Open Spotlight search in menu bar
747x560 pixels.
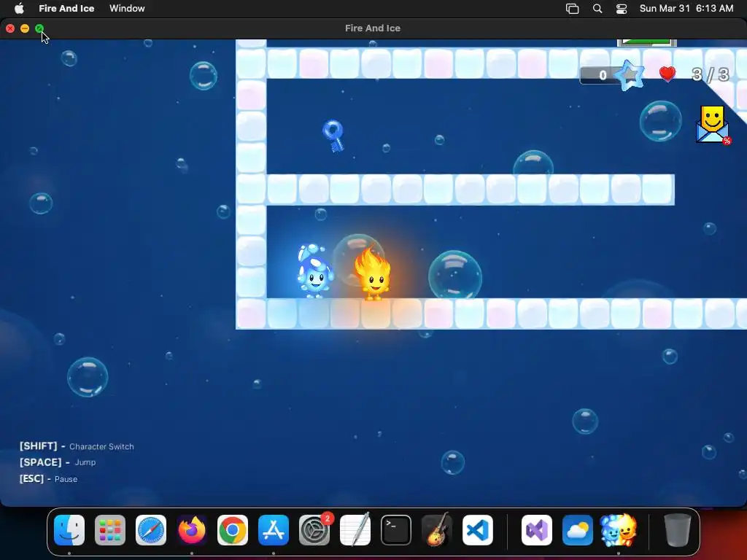pyautogui.click(x=597, y=9)
